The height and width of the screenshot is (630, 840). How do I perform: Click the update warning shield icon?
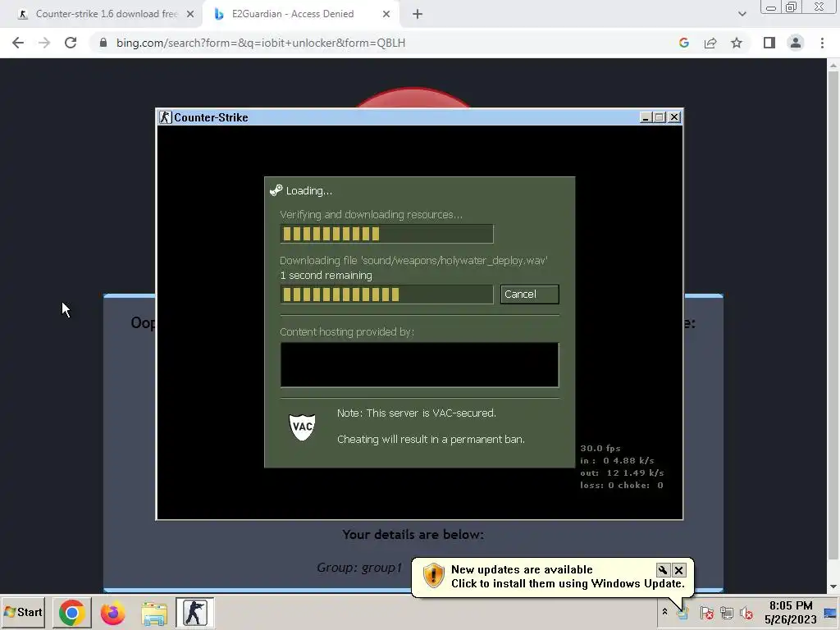point(433,576)
